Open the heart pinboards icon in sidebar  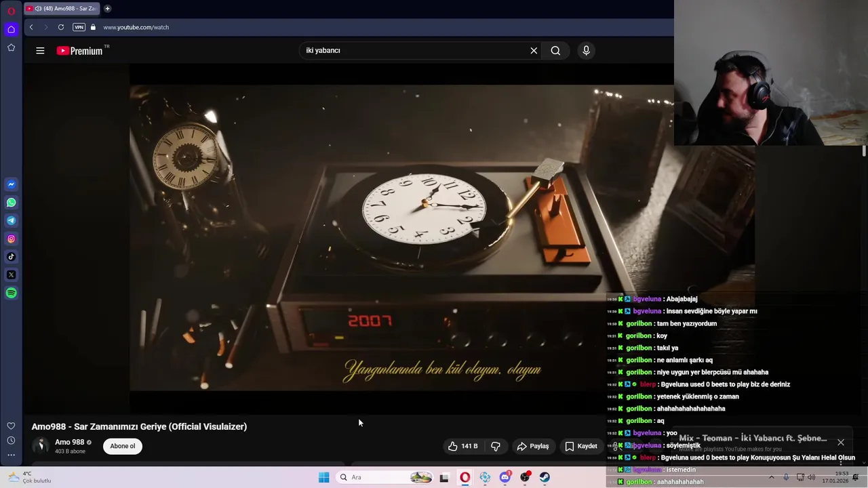(x=11, y=426)
